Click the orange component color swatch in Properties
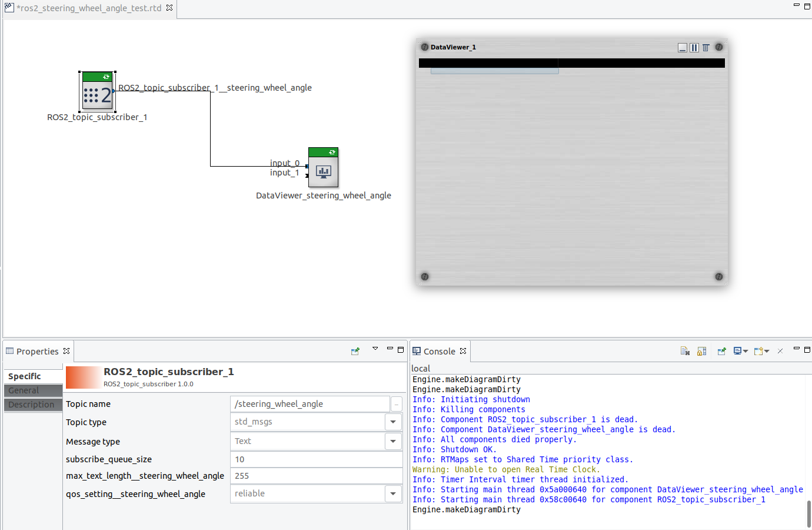Image resolution: width=812 pixels, height=530 pixels. point(83,377)
